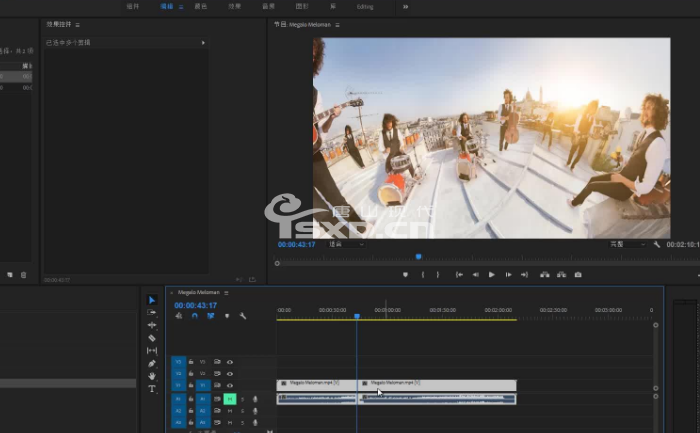This screenshot has width=700, height=433.
Task: Mark Out point in program monitor
Action: [438, 275]
